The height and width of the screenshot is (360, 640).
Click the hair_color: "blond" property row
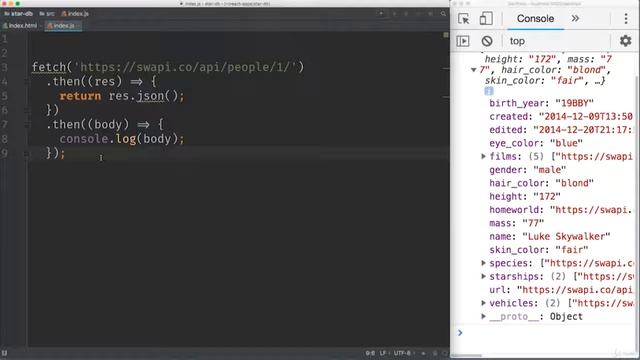pyautogui.click(x=541, y=183)
